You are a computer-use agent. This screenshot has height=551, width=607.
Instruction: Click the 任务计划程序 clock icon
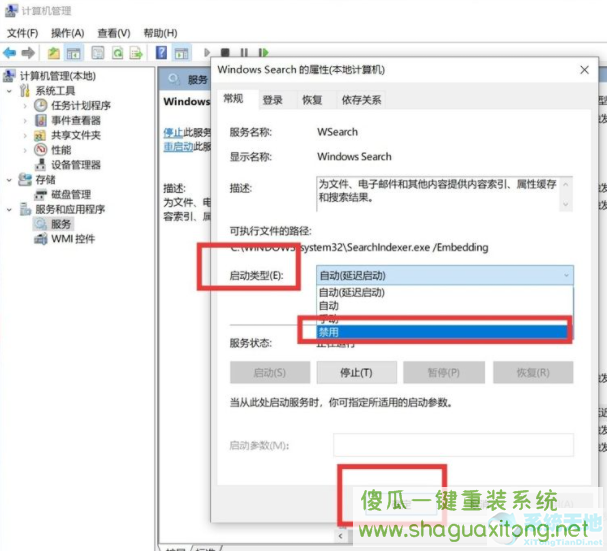[40, 105]
